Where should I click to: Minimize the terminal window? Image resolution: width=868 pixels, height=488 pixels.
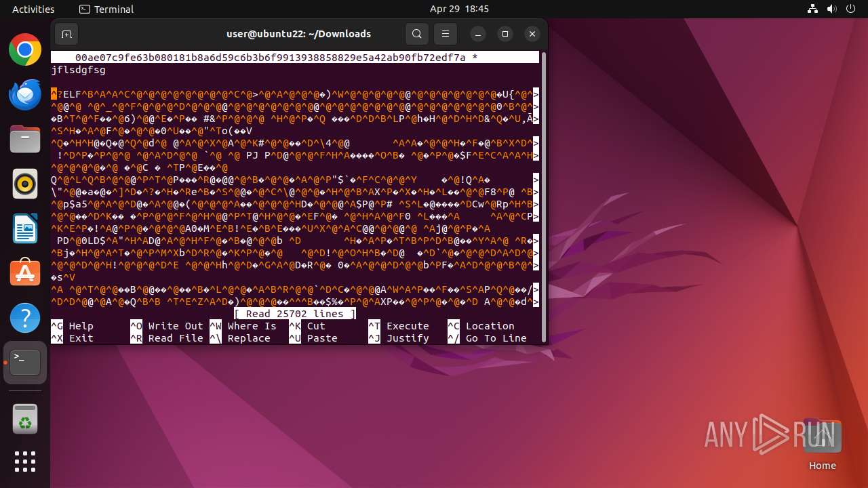tap(478, 34)
